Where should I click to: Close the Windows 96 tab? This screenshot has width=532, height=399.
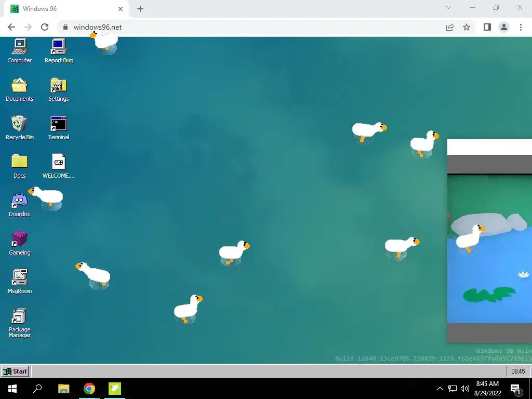[121, 9]
